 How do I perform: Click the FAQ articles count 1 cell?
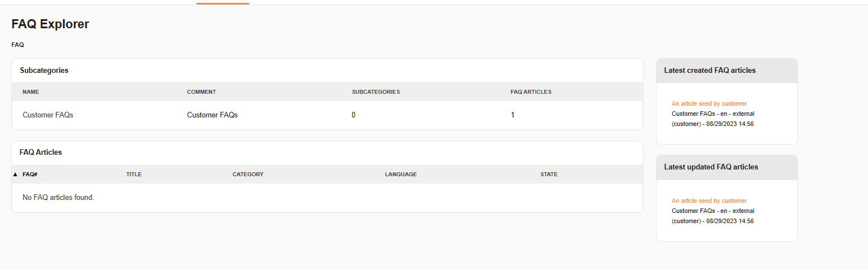[512, 115]
